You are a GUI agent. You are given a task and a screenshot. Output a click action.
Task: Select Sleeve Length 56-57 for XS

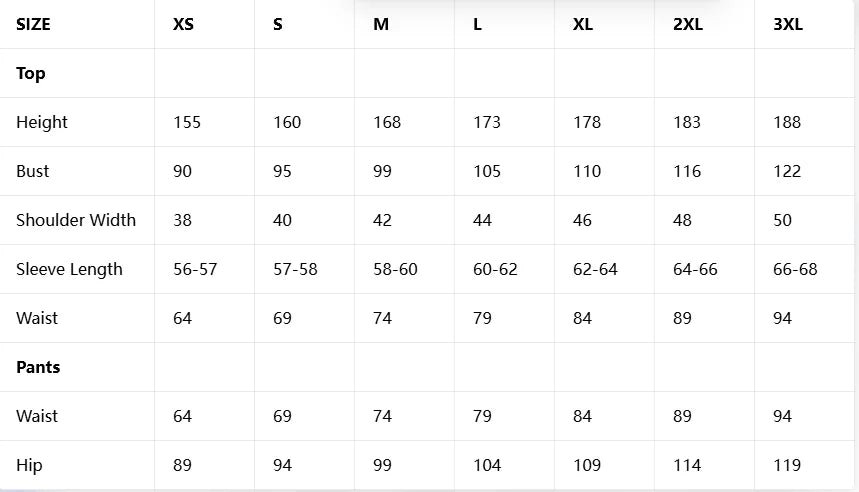(195, 269)
